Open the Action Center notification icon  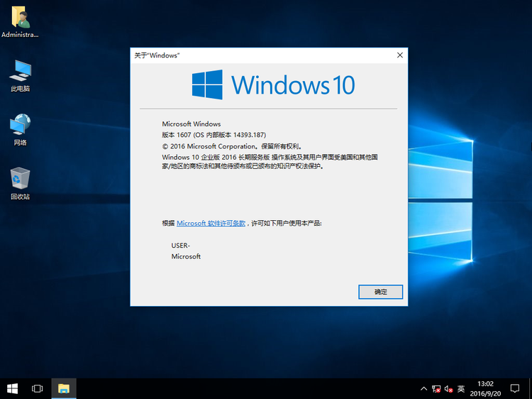(515, 388)
